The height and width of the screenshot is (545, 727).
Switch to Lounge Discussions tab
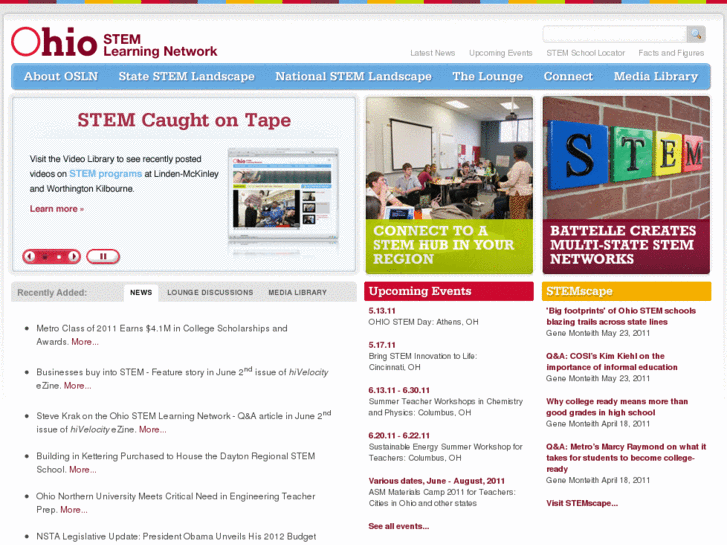point(210,293)
